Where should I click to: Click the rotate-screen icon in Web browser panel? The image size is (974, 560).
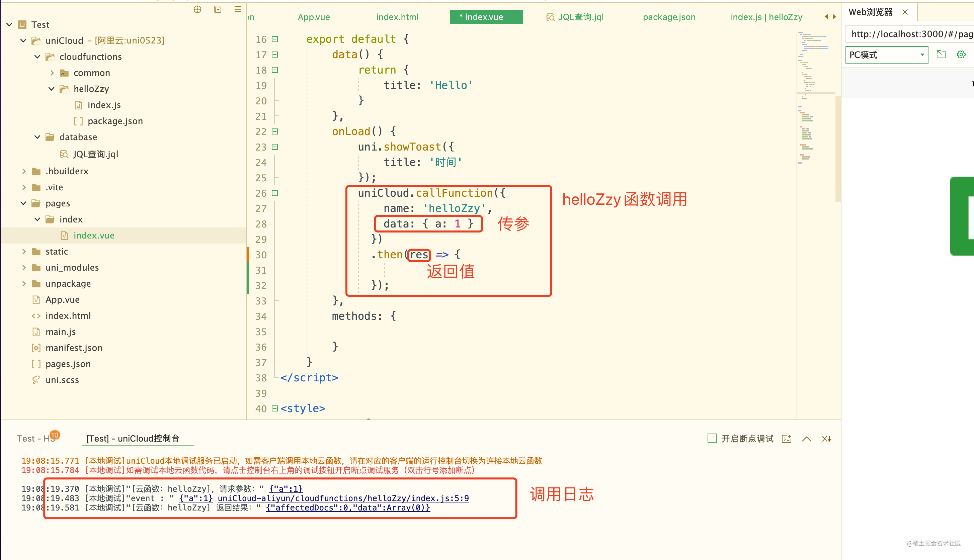941,54
